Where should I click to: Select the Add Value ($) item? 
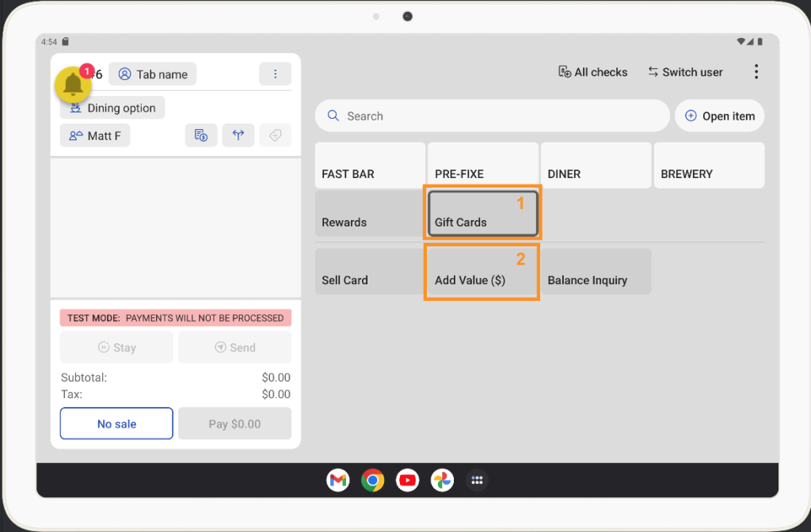pyautogui.click(x=482, y=272)
